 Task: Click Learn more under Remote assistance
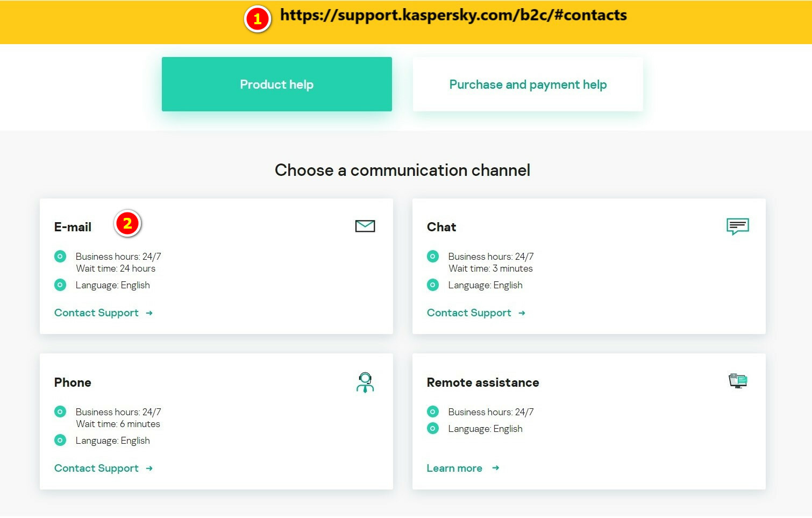[x=454, y=469]
